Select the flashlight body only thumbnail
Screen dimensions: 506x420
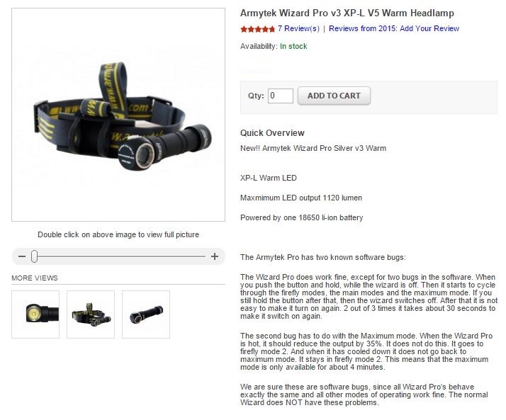click(146, 314)
